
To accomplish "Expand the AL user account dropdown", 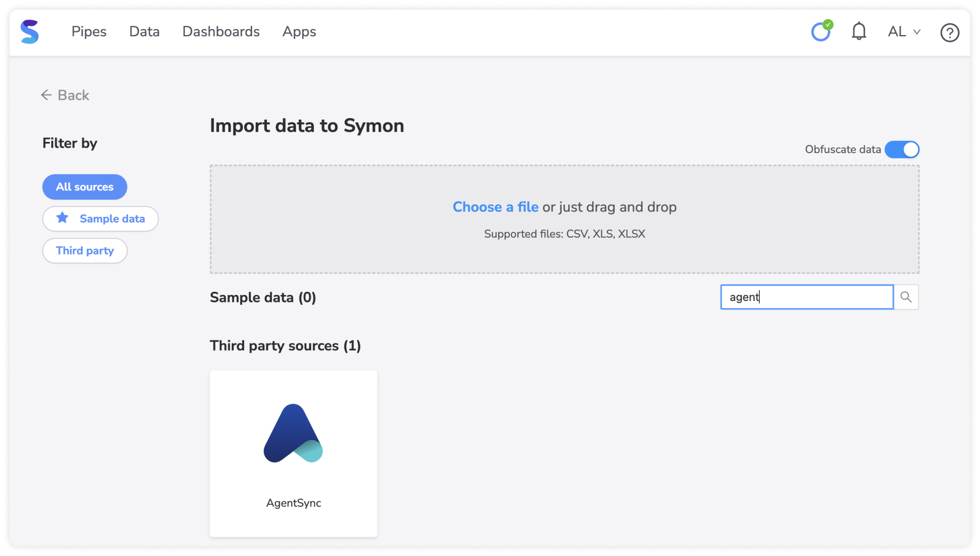I will coord(904,32).
